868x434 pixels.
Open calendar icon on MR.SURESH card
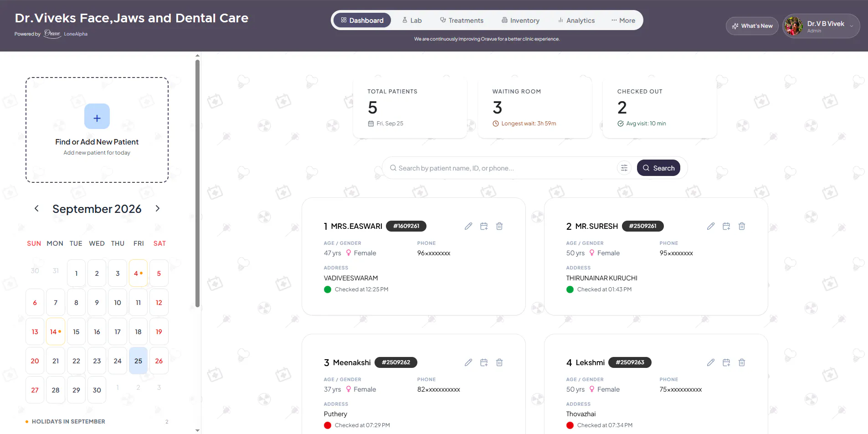[726, 226]
